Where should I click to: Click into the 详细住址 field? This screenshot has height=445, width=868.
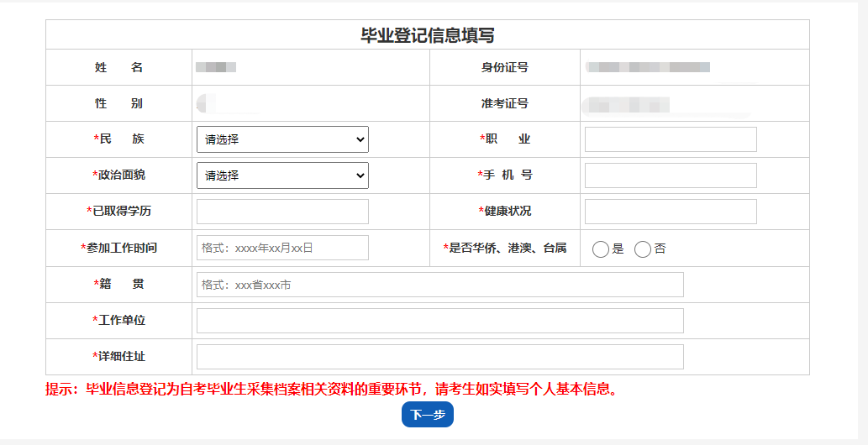pos(439,357)
